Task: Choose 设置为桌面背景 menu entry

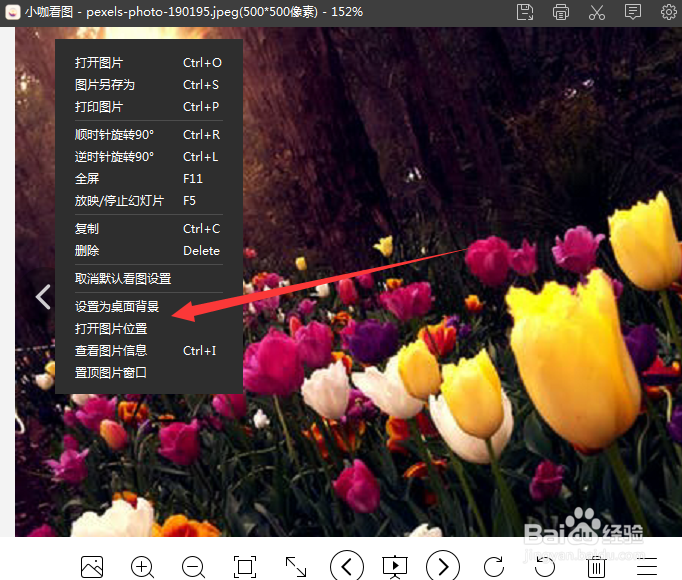Action: [x=148, y=307]
